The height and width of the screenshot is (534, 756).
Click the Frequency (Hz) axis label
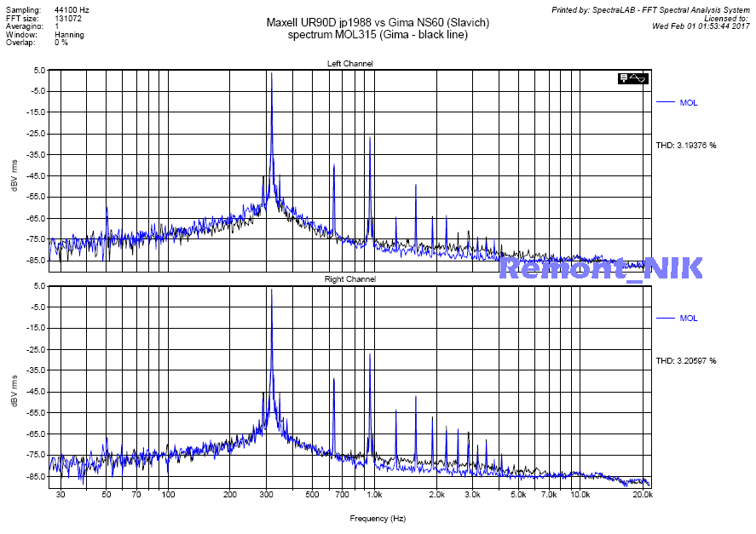pos(378,518)
